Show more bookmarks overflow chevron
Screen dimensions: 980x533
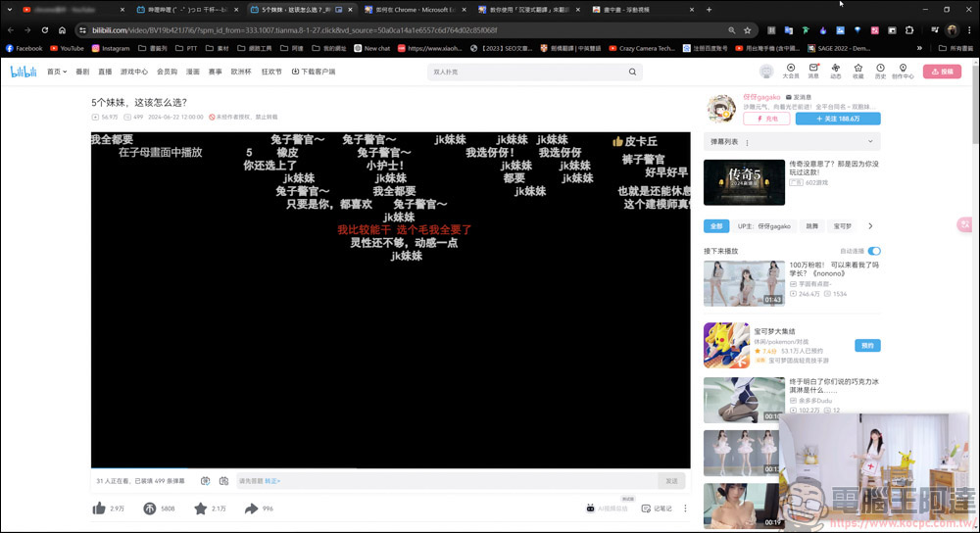click(x=919, y=48)
